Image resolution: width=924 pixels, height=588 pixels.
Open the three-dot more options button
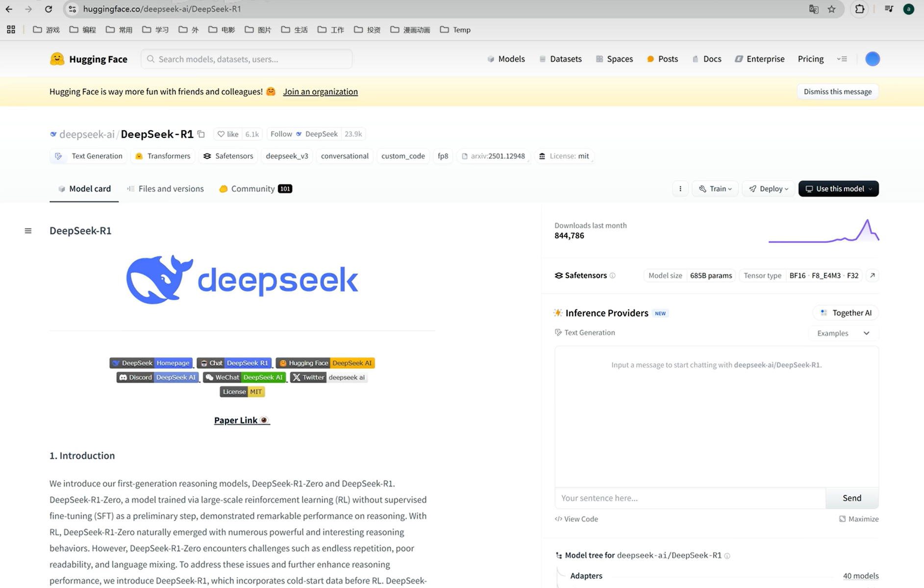coord(680,188)
